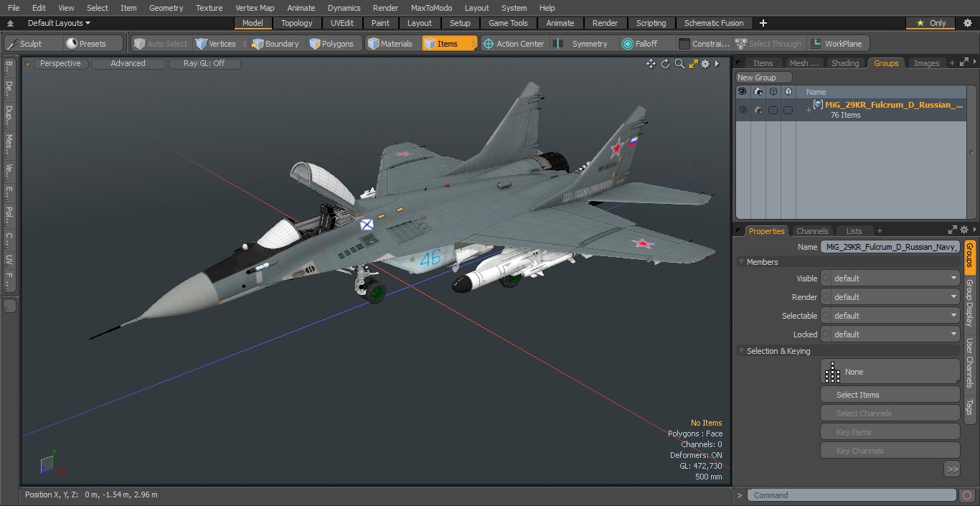980x506 pixels.
Task: Activate Items selection mode
Action: (x=449, y=44)
